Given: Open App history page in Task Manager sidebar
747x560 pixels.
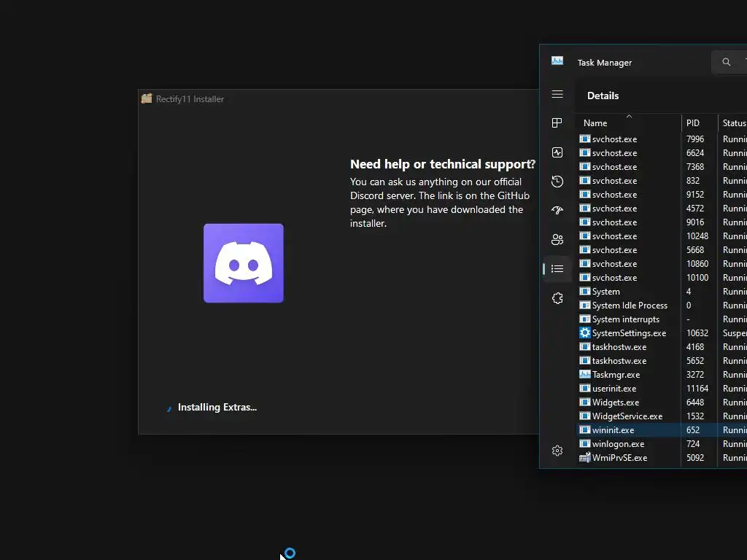Looking at the screenshot, I should coord(557,182).
